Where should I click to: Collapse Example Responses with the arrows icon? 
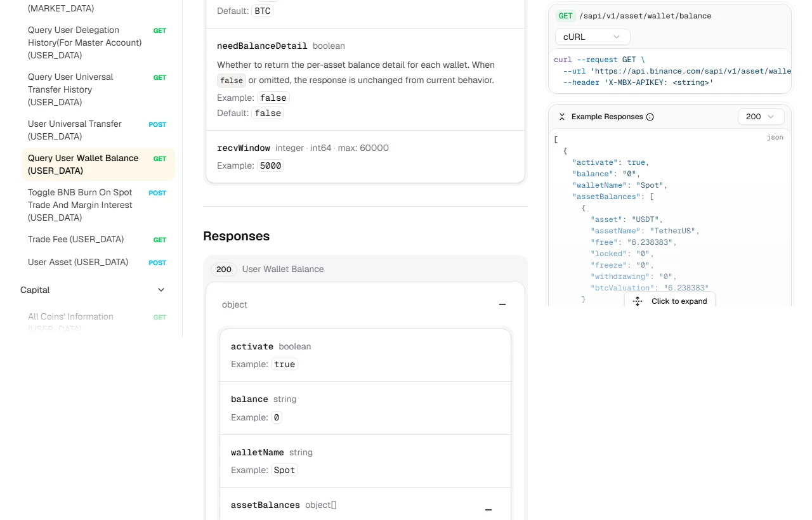pyautogui.click(x=561, y=117)
